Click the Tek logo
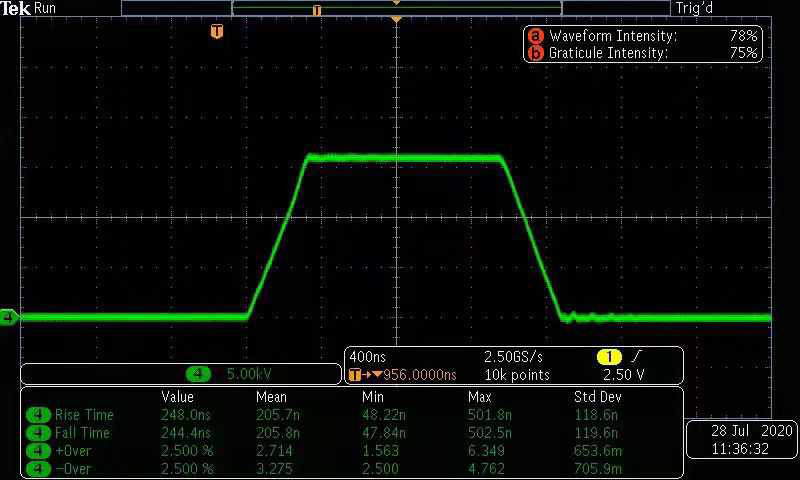800x480 pixels. pyautogui.click(x=15, y=8)
